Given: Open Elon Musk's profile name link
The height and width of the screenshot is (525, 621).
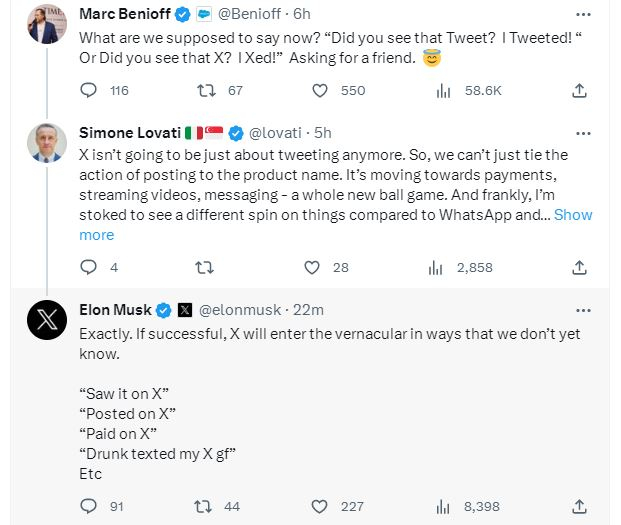Looking at the screenshot, I should click(x=113, y=309).
